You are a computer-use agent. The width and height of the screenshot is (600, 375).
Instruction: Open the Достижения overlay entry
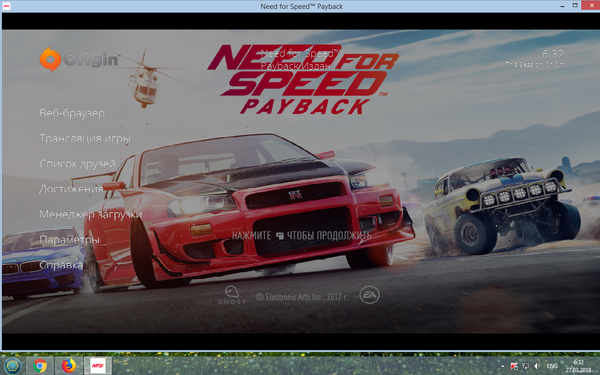(x=71, y=189)
